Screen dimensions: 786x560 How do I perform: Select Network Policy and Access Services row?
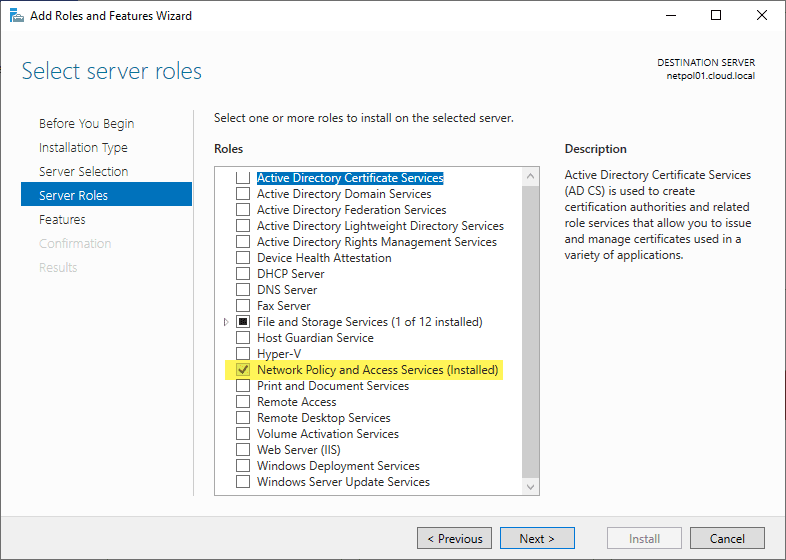tap(377, 370)
